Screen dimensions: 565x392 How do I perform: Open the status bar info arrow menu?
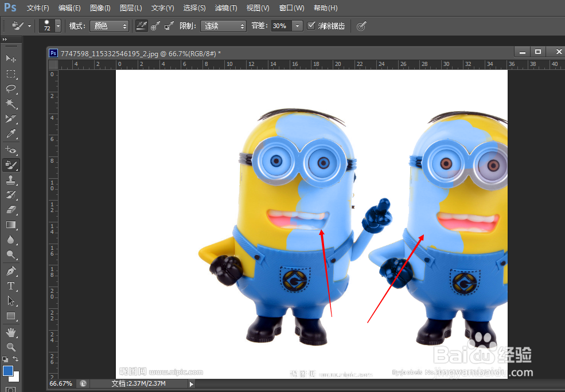click(x=192, y=384)
